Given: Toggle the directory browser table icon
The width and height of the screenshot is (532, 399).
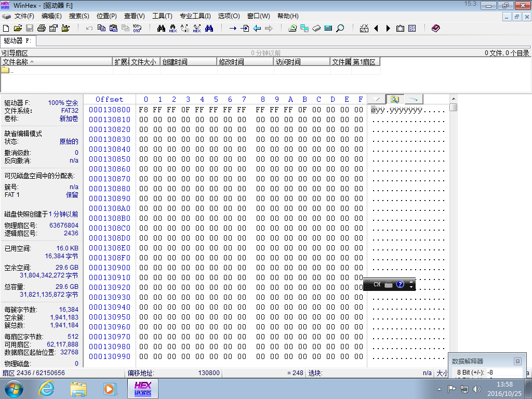Looking at the screenshot, I should click(x=412, y=29).
